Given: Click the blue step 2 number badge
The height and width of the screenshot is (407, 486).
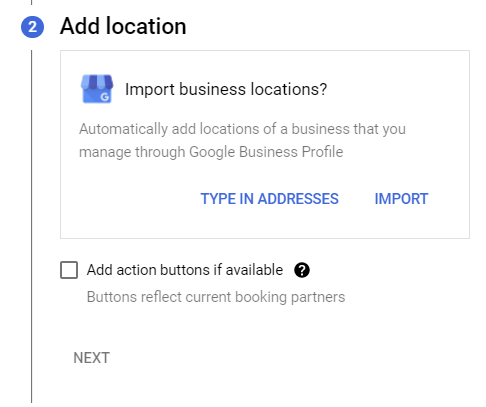Looking at the screenshot, I should pyautogui.click(x=32, y=27).
